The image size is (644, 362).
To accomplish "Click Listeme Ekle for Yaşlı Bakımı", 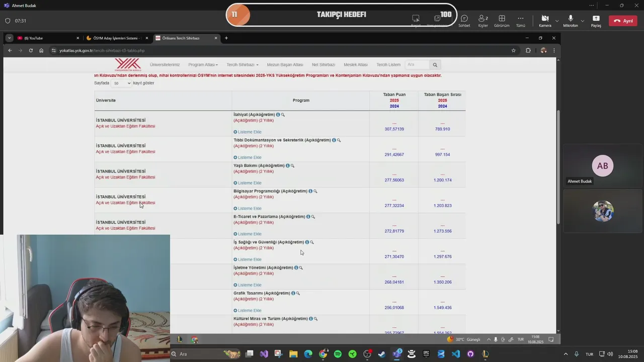I will [x=248, y=183].
